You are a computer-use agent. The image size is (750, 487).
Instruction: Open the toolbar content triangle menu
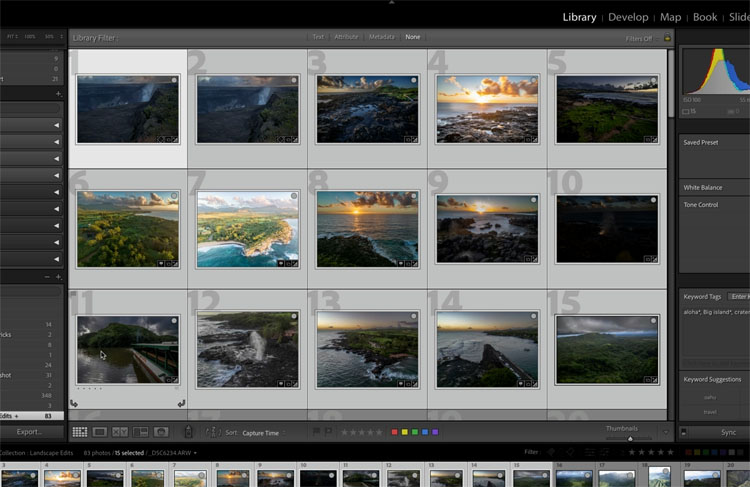tap(665, 432)
